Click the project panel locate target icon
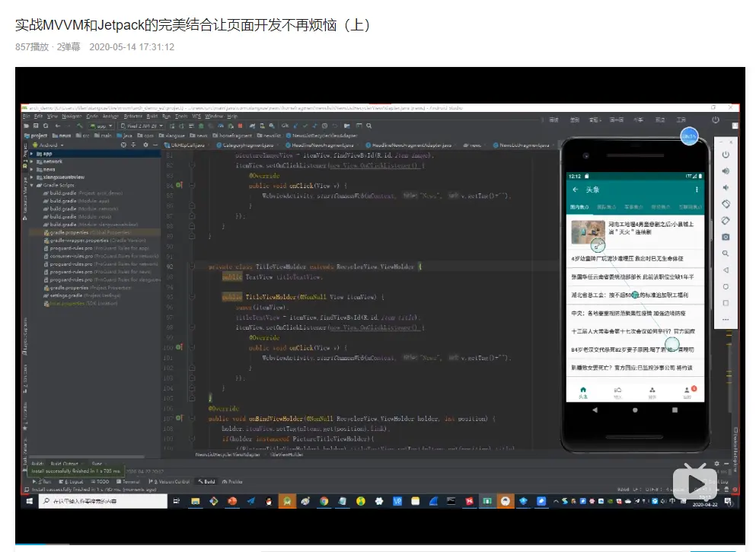The width and height of the screenshot is (756, 552). pyautogui.click(x=124, y=145)
